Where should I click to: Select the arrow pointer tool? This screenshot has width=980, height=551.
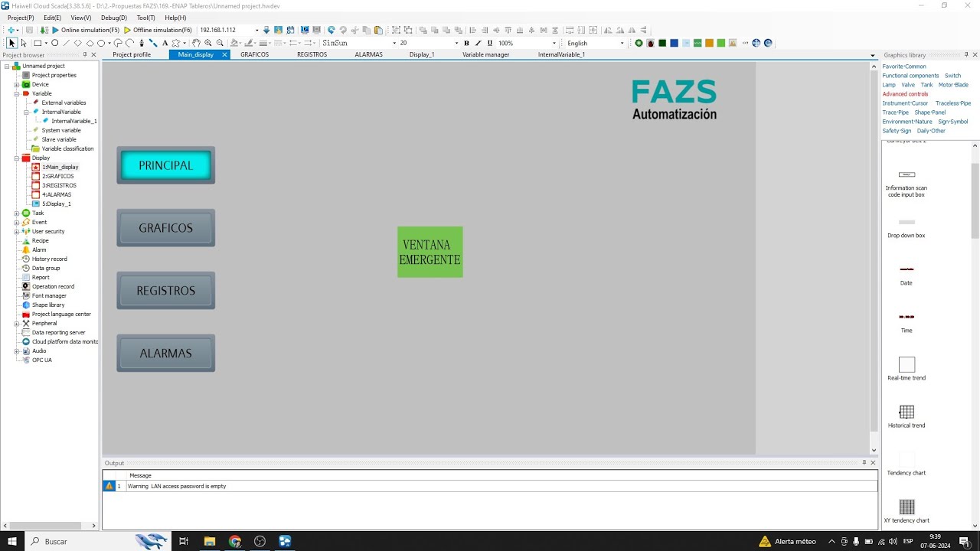point(11,43)
